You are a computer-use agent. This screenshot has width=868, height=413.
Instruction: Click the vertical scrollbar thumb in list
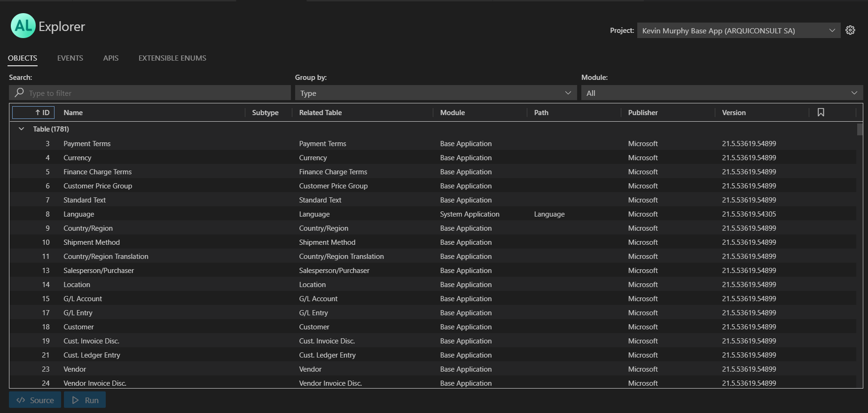(x=860, y=129)
